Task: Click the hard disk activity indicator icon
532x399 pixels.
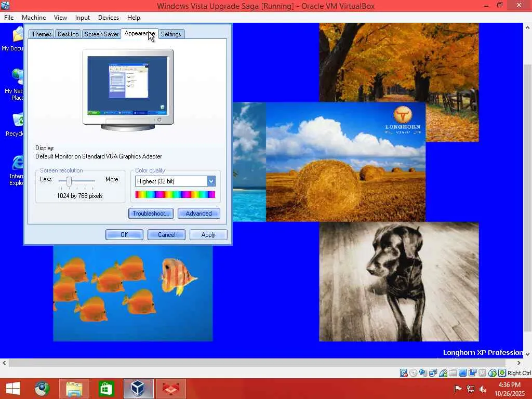Action: click(403, 373)
